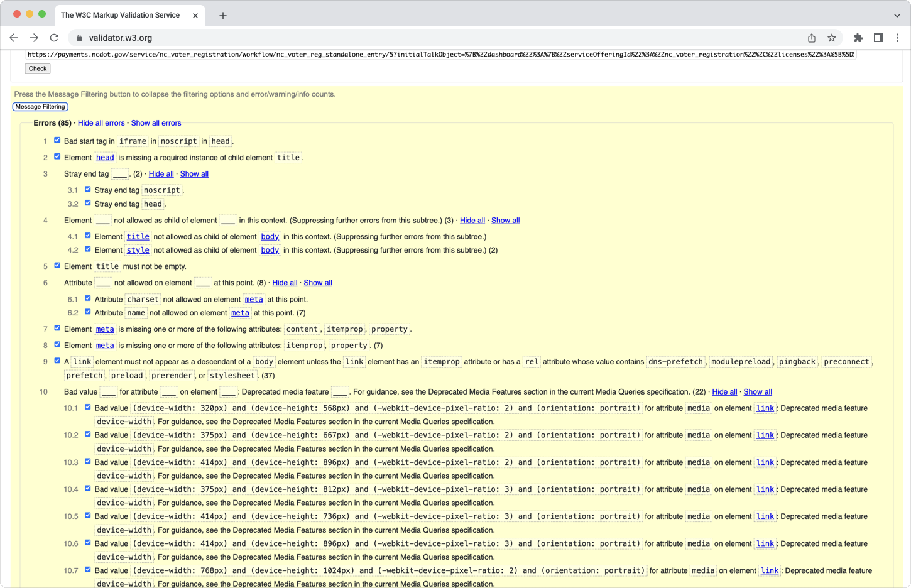Click the Check button

(x=38, y=68)
